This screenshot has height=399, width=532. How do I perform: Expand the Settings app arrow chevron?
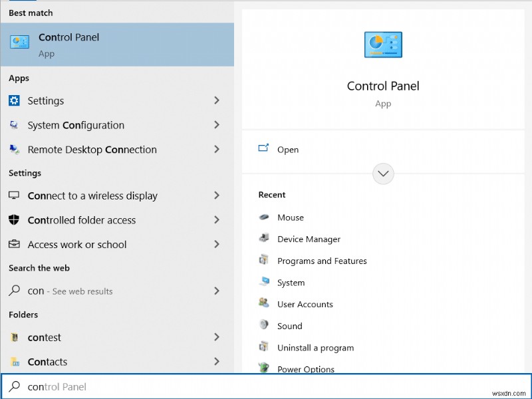(x=217, y=100)
